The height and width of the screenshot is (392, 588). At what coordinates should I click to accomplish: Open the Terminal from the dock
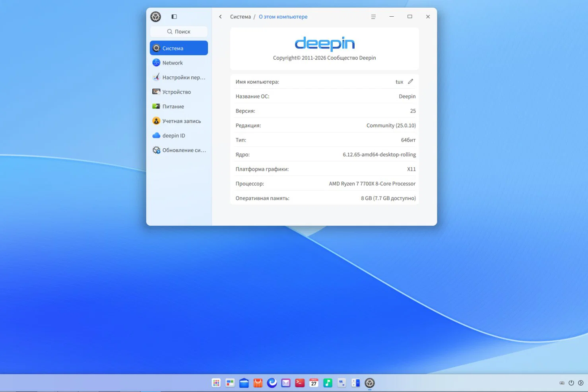coord(300,382)
